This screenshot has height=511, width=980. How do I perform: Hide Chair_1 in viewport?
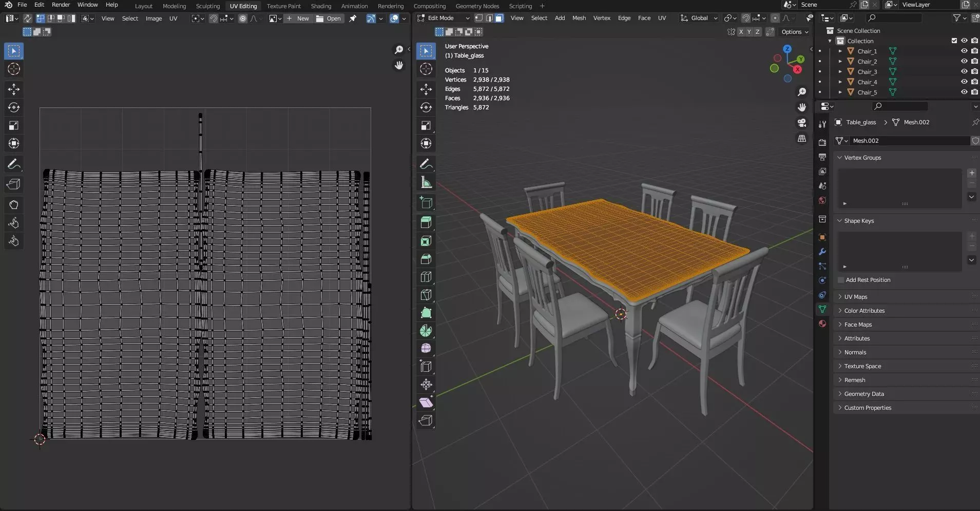(964, 51)
